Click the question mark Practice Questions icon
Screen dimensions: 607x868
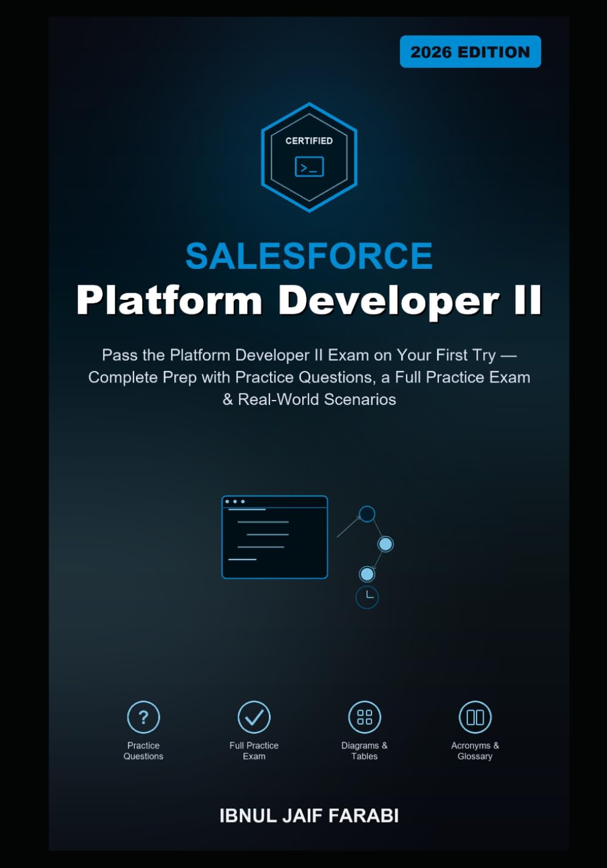143,717
